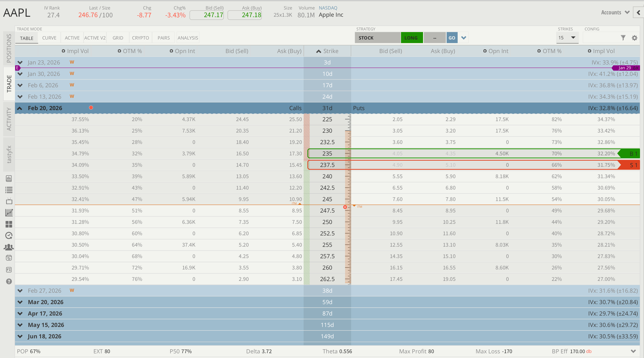Switch to the CURVE trade mode tab
The height and width of the screenshot is (358, 644).
[x=49, y=38]
